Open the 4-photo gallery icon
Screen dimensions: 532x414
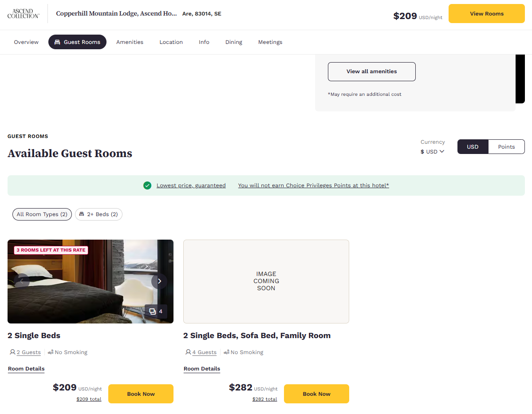click(x=156, y=311)
